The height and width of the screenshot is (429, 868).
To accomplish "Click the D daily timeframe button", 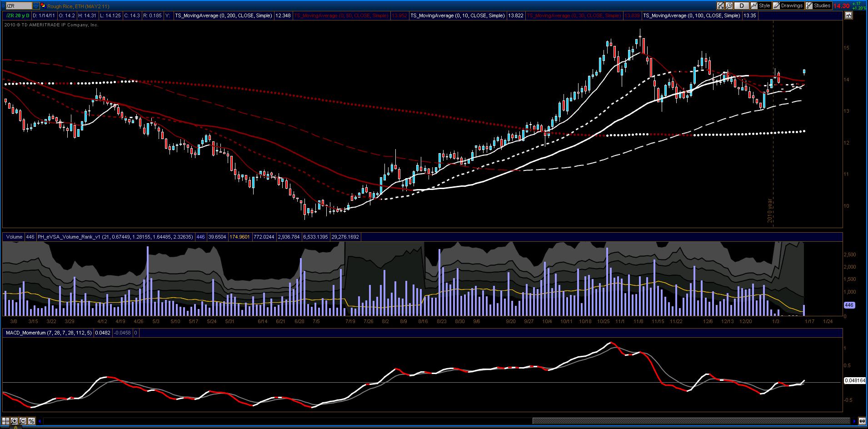I will click(x=742, y=6).
